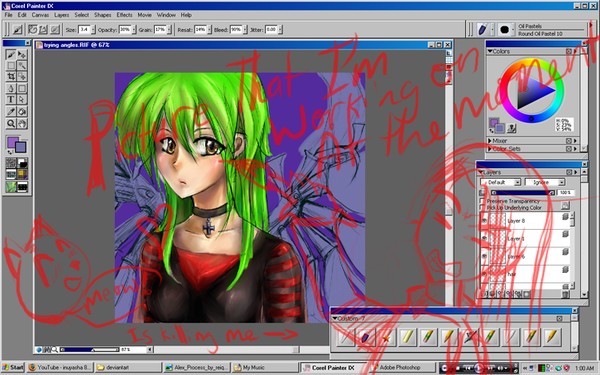Screen dimensions: 600x375
Task: Open the Look selector with green leaf
Action: coord(11,187)
